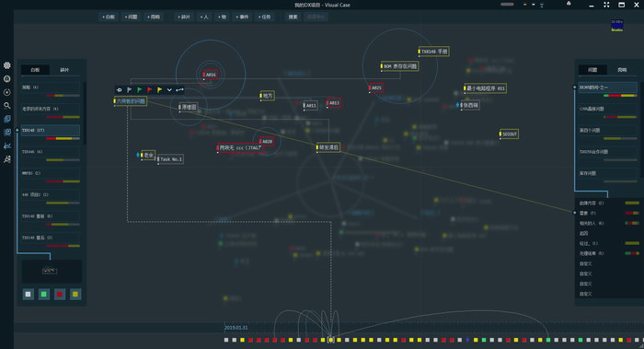Toggle the white filter square in left panel
The image size is (644, 349).
click(28, 294)
